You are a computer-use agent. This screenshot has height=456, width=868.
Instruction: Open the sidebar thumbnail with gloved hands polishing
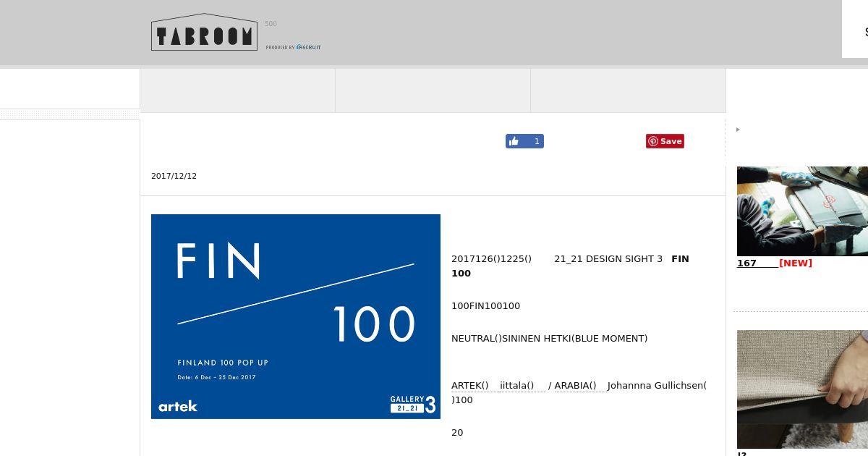click(802, 211)
